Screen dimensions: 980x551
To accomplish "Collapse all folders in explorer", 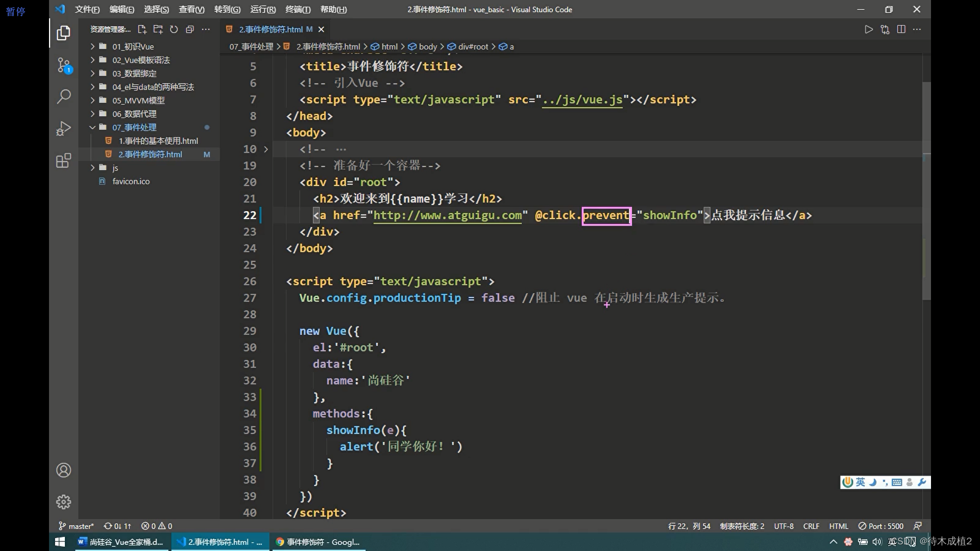I will pos(189,29).
